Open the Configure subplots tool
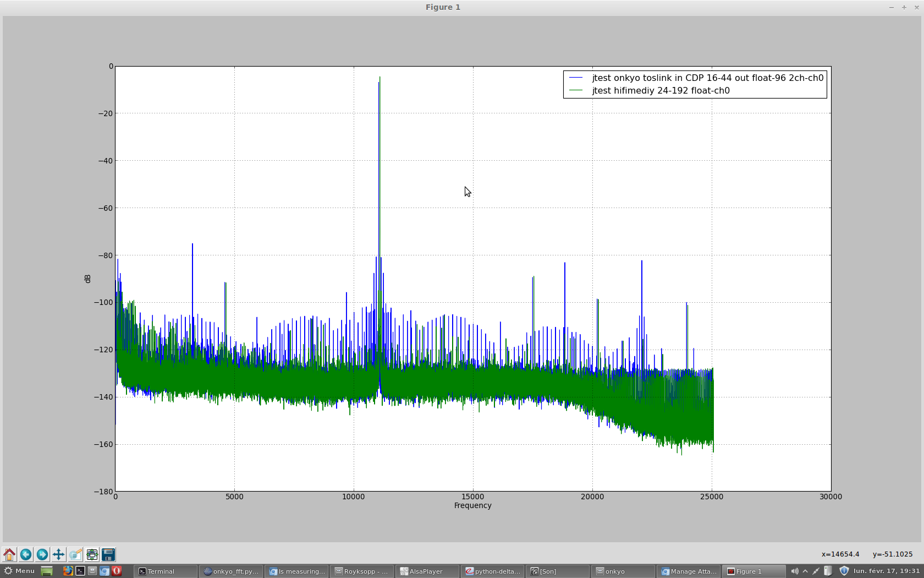Screen dimensions: 924x578 [x=92, y=554]
